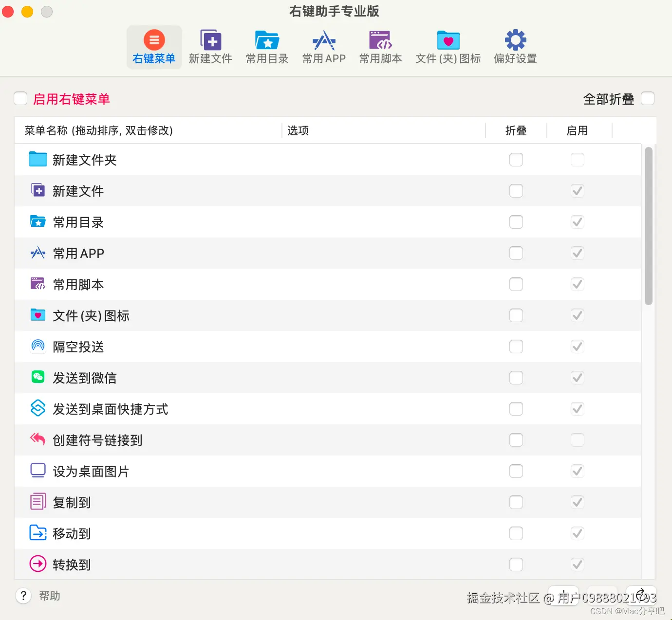Click the 隔空投送 AirDrop icon

(37, 346)
